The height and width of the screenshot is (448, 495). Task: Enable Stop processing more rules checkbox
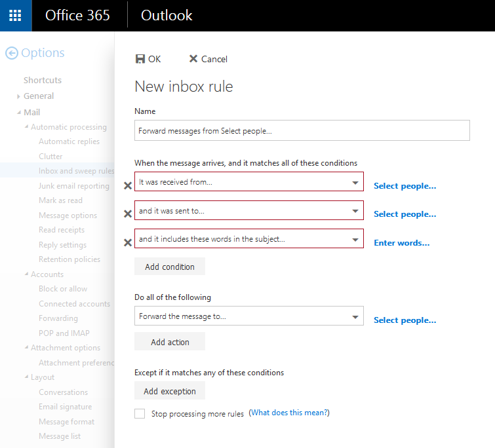coord(140,413)
